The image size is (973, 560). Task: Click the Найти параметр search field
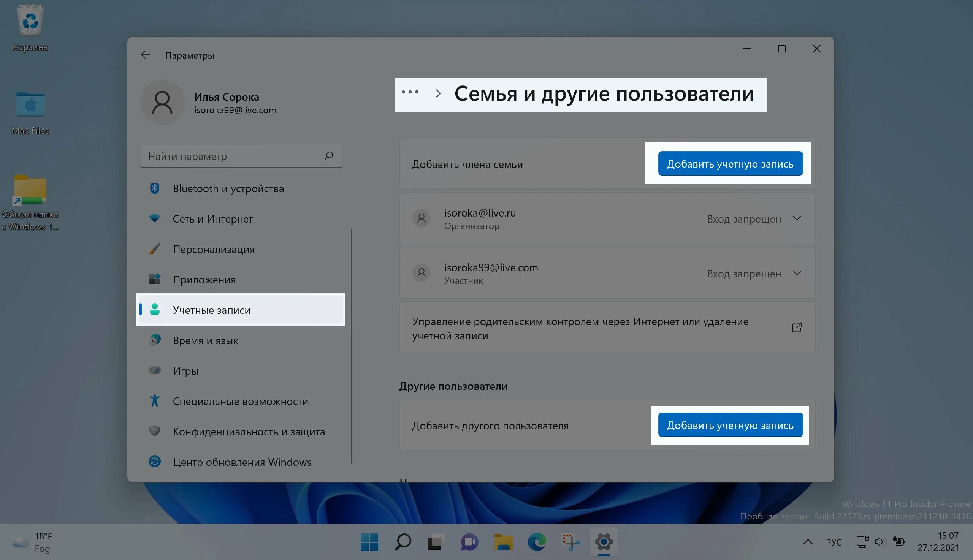point(241,156)
